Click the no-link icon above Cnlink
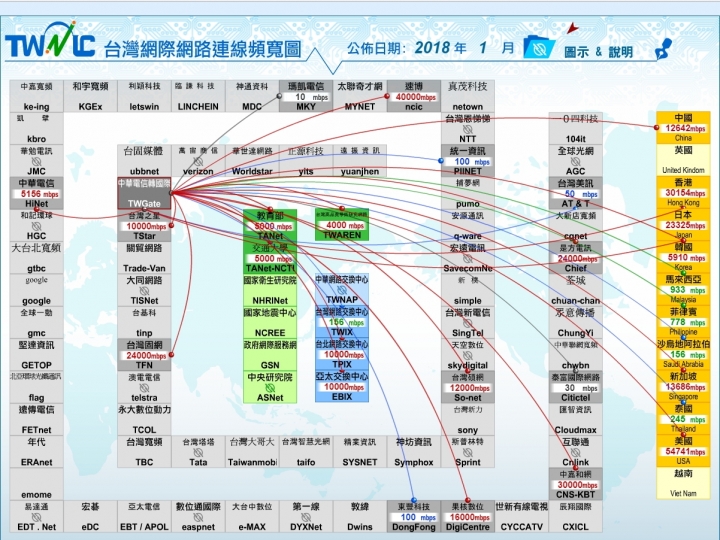 (x=575, y=452)
